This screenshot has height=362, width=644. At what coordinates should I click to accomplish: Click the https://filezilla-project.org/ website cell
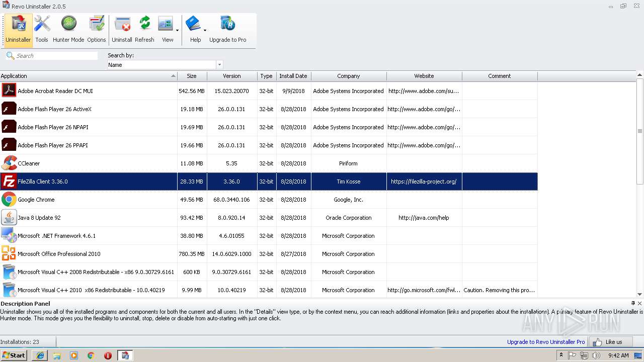(x=424, y=182)
